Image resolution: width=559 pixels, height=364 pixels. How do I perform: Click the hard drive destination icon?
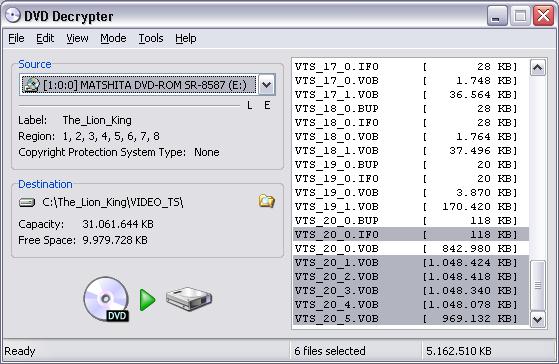click(x=189, y=299)
